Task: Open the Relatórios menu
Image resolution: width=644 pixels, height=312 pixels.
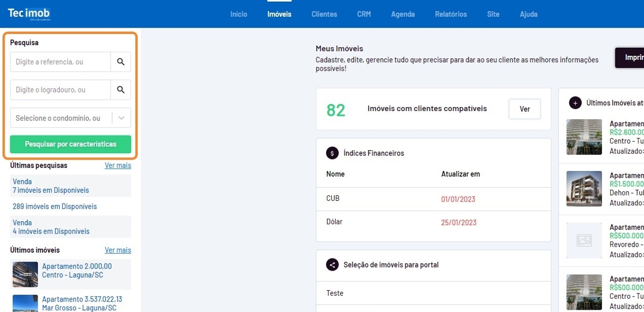Action: pyautogui.click(x=451, y=14)
